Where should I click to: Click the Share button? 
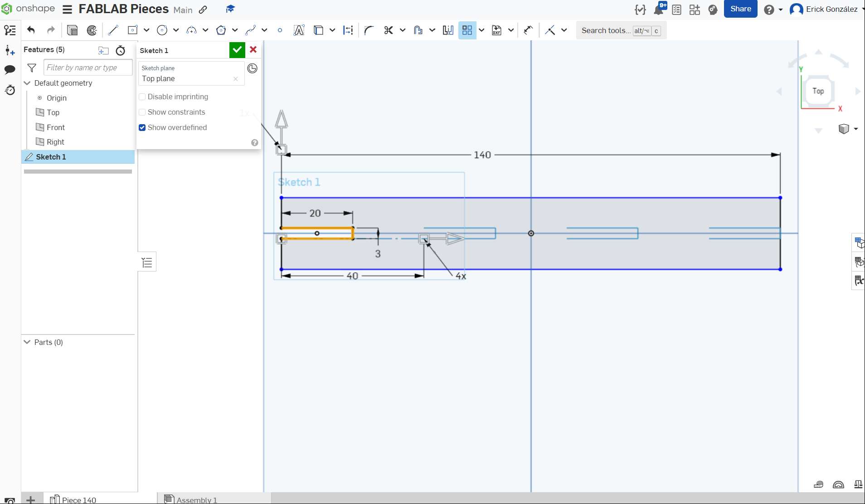[x=740, y=9]
